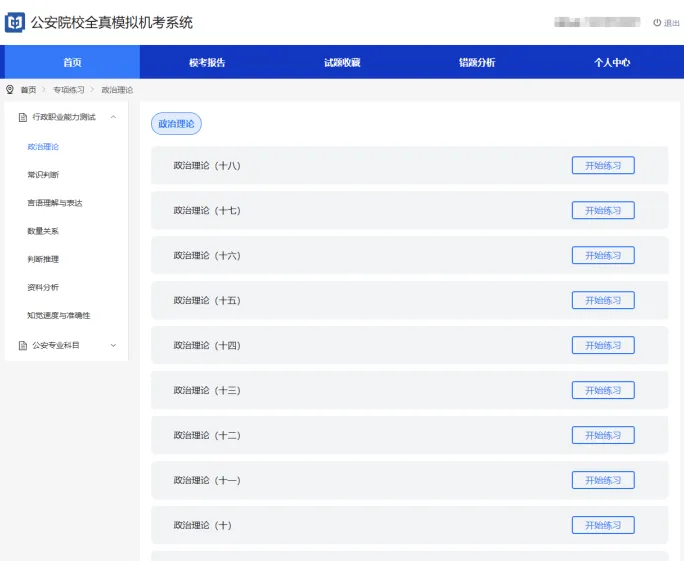The image size is (684, 561).
Task: Click the system logo icon in header
Action: pyautogui.click(x=14, y=22)
